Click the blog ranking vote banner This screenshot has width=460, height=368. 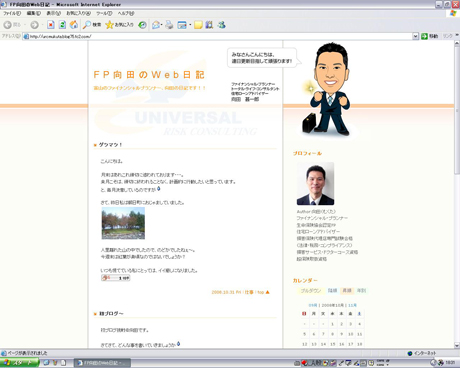point(115,278)
